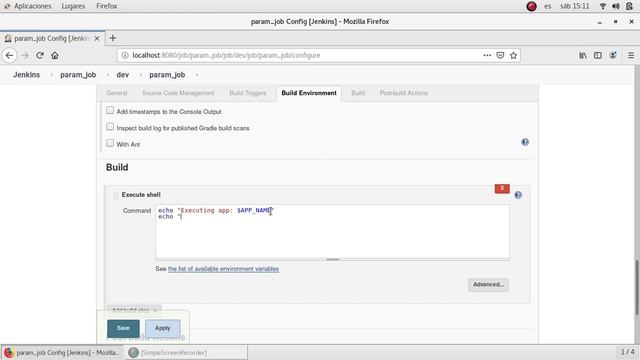Click inside the shell Command text area
Screen dimensions: 640x360
pos(332,231)
